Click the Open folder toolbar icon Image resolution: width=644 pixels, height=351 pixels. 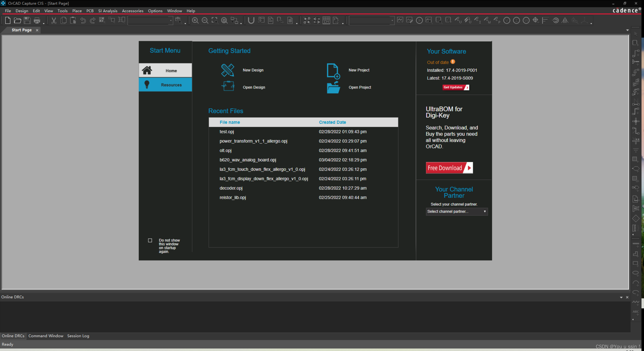(17, 21)
